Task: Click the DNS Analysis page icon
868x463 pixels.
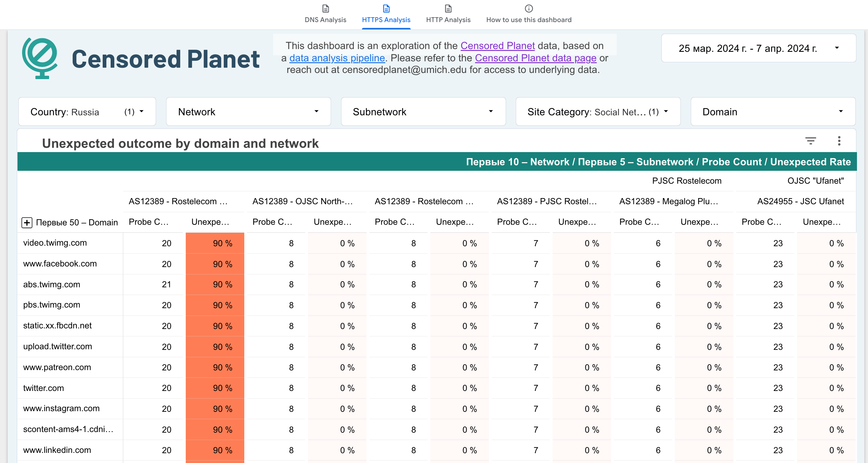Action: coord(325,8)
